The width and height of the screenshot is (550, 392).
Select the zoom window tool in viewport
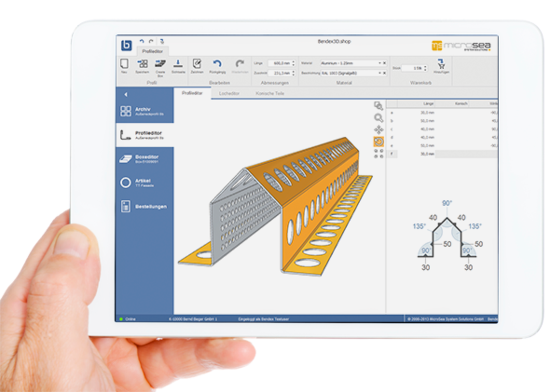coord(378,106)
